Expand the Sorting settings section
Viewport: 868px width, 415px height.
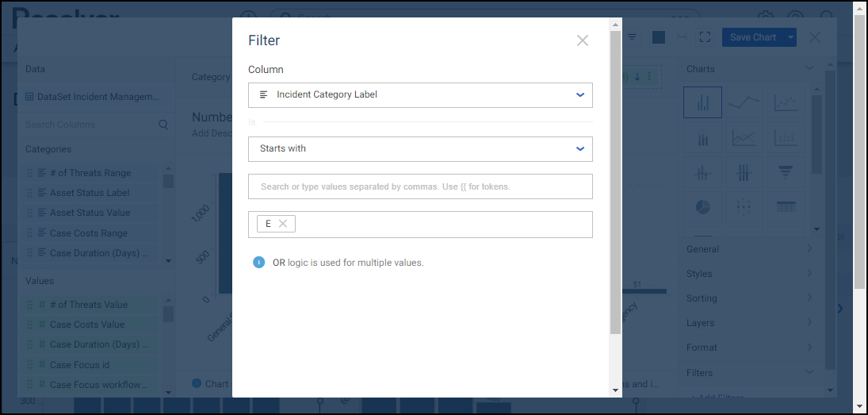tap(749, 298)
